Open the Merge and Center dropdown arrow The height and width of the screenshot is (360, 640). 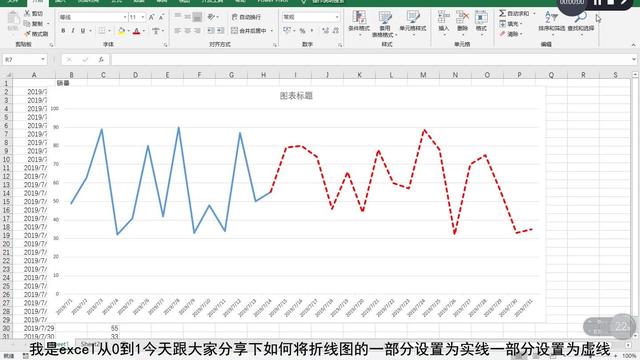click(x=272, y=31)
